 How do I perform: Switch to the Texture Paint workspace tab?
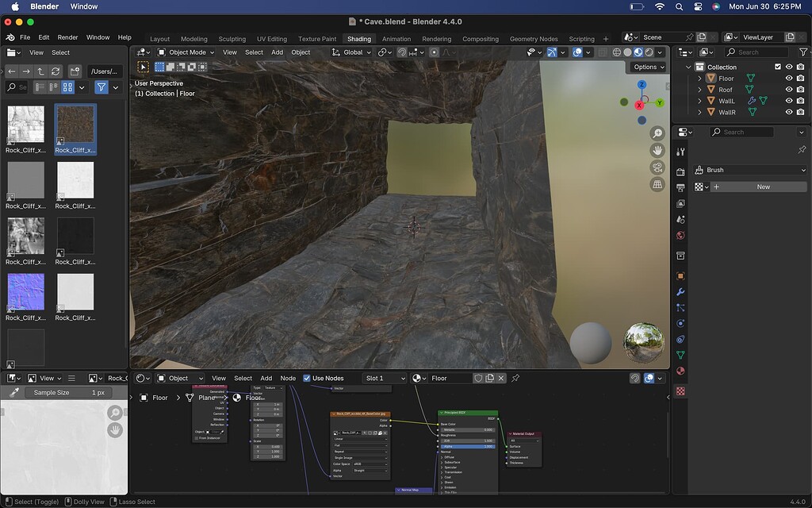click(x=316, y=38)
